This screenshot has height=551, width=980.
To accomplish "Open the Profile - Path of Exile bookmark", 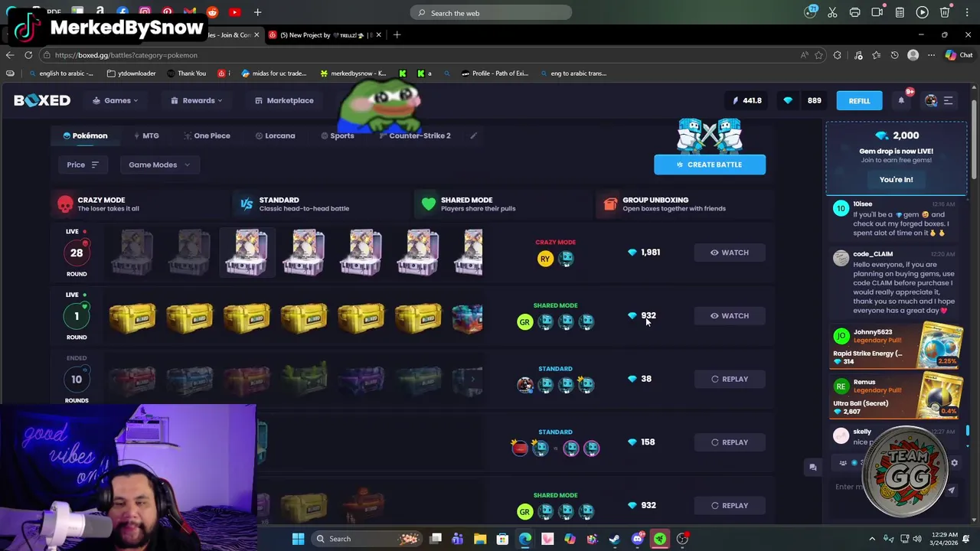I will 495,73.
